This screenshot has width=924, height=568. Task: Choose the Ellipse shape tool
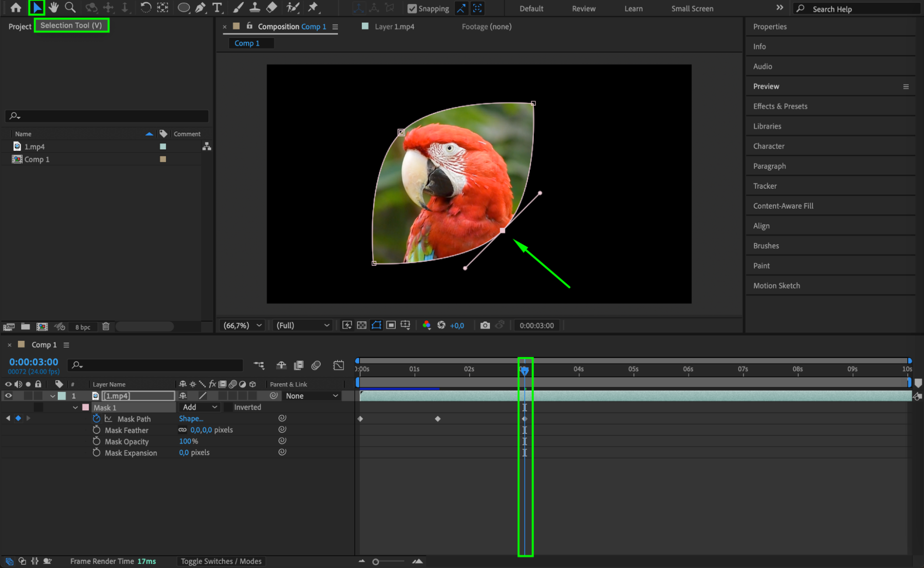(x=184, y=7)
